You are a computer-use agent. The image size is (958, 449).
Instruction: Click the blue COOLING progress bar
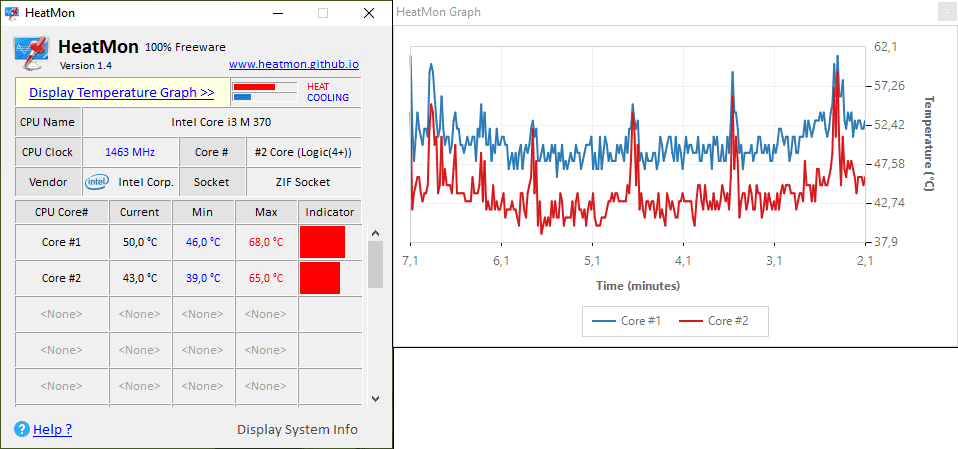tap(243, 97)
